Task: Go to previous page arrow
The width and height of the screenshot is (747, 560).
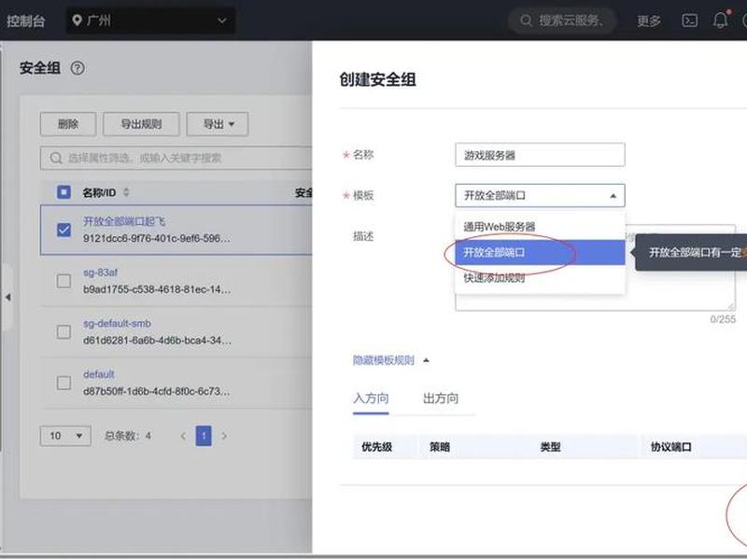Action: [x=183, y=436]
